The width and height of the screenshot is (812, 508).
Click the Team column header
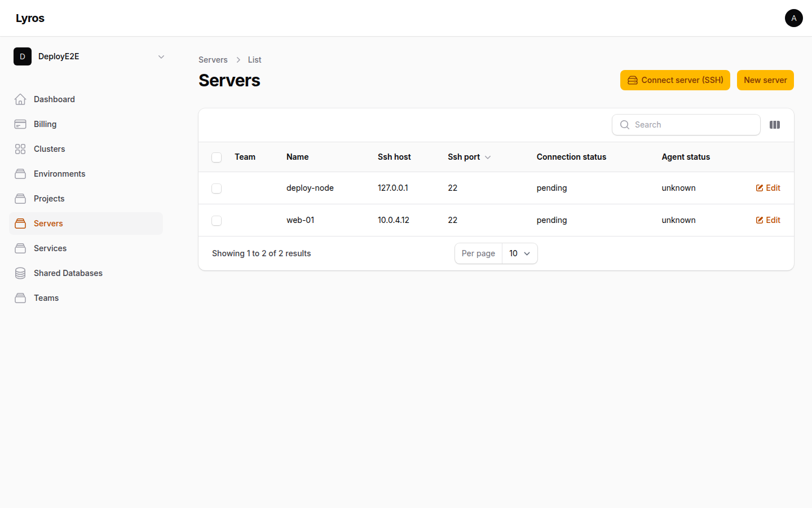(x=245, y=157)
